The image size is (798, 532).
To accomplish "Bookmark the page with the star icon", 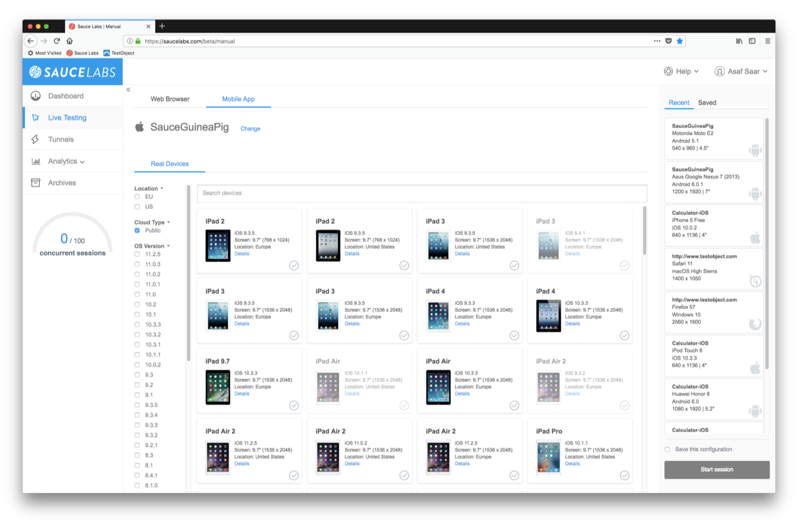I will click(680, 41).
